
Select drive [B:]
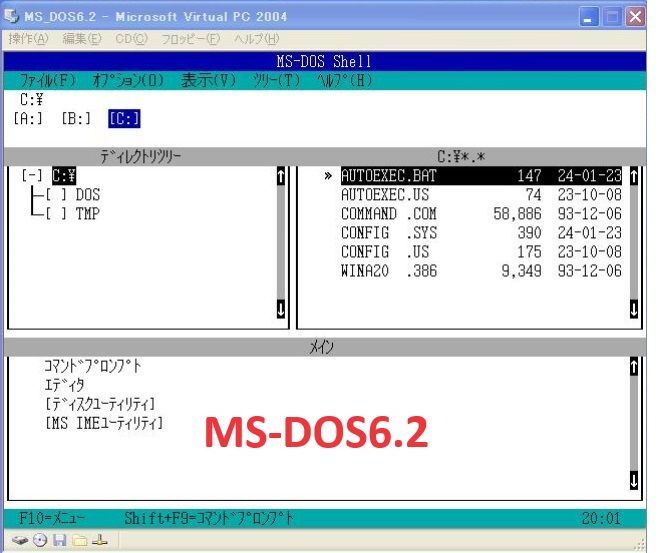[76, 118]
